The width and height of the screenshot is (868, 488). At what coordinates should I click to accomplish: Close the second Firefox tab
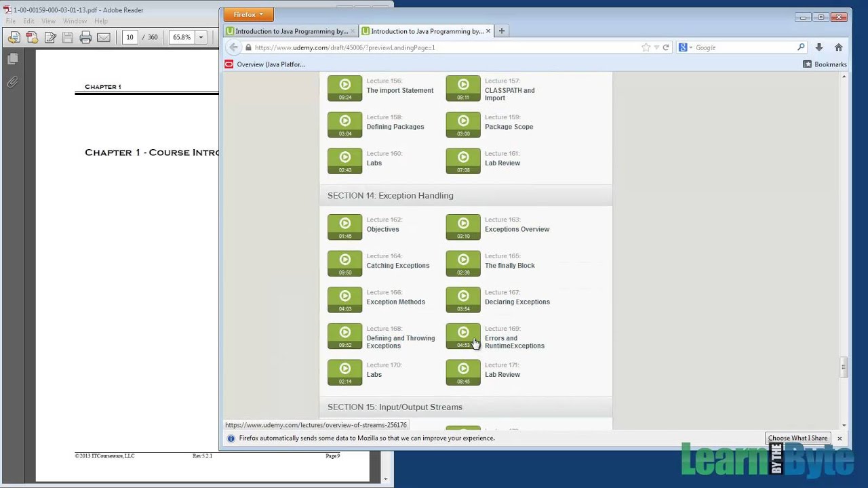488,31
